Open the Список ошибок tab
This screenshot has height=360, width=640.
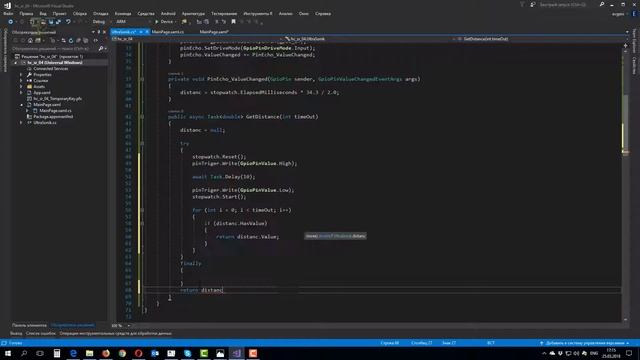[41, 333]
